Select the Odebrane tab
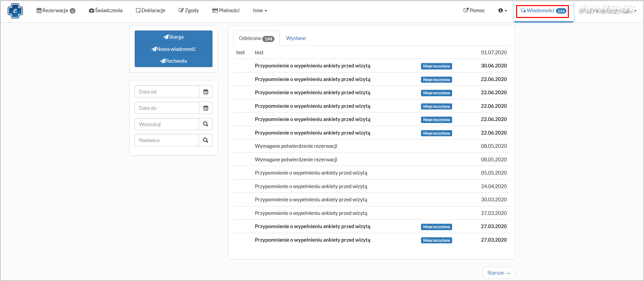The width and height of the screenshot is (644, 281). [x=256, y=38]
